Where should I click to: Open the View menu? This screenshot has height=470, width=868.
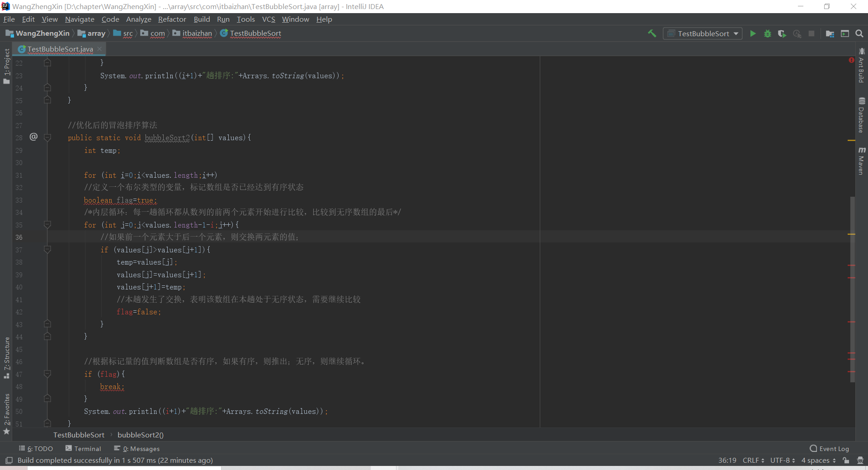(x=50, y=19)
